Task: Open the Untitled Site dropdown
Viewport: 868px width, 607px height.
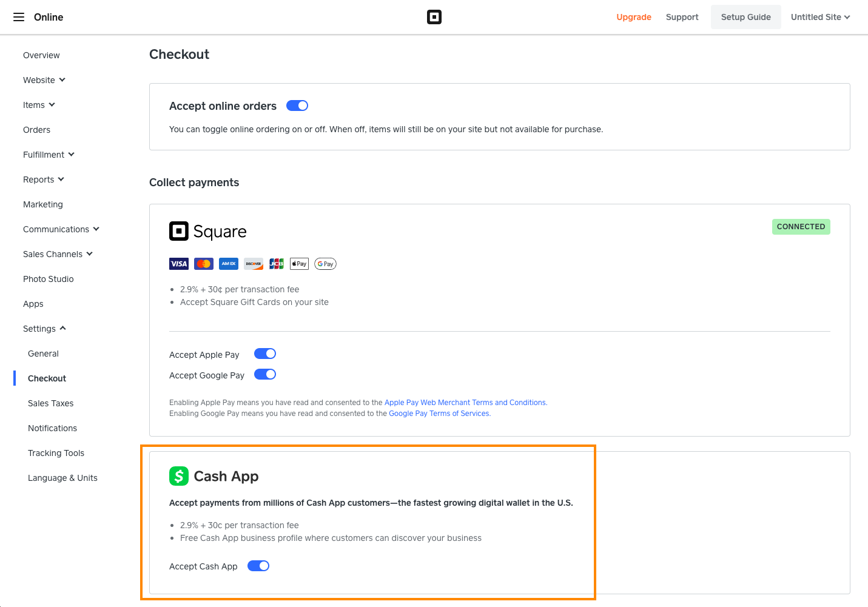Action: (820, 17)
